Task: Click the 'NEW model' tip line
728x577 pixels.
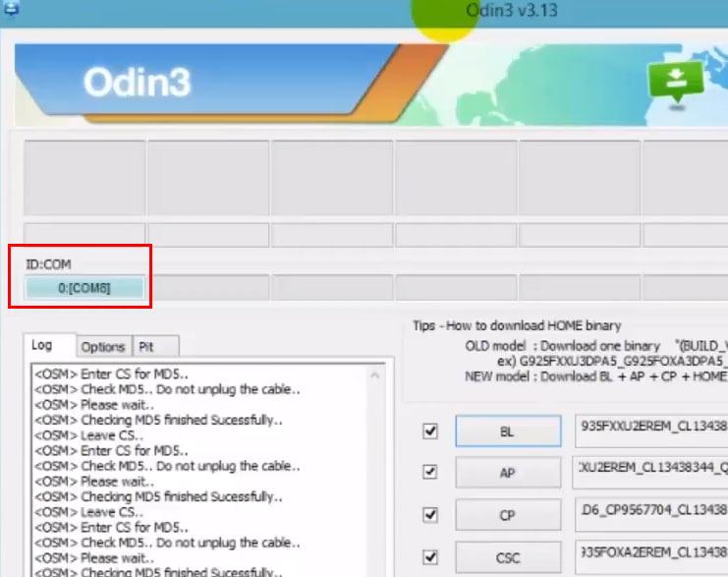Action: 596,376
